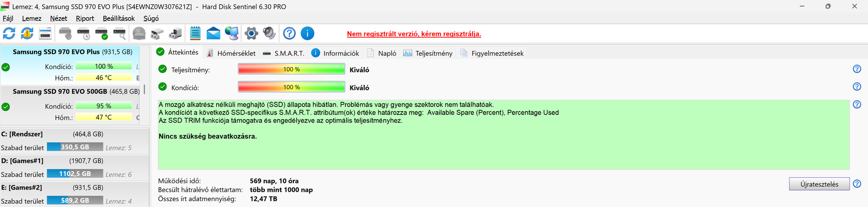Open the gear configuration icon
868x207 pixels.
click(251, 33)
